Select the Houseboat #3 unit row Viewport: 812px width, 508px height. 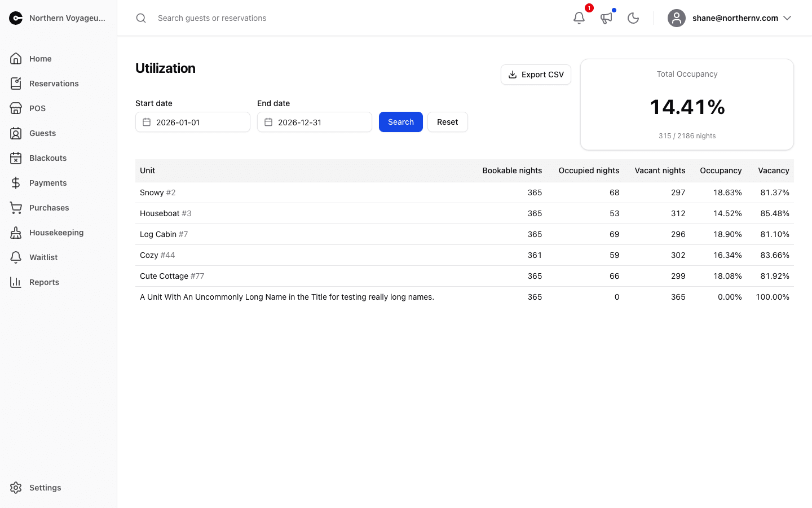pyautogui.click(x=465, y=213)
